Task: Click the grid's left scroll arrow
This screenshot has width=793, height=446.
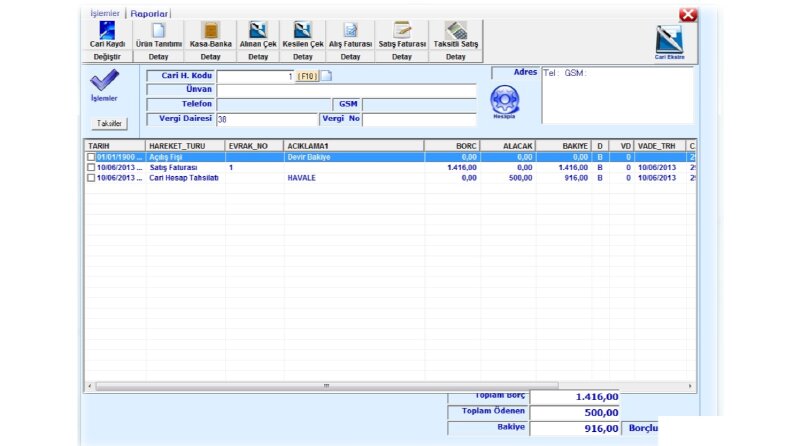Action: coord(90,386)
